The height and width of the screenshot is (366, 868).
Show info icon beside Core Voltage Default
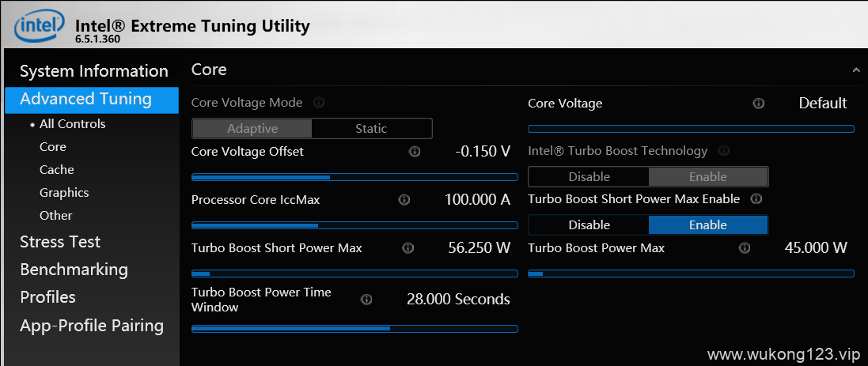pyautogui.click(x=759, y=104)
